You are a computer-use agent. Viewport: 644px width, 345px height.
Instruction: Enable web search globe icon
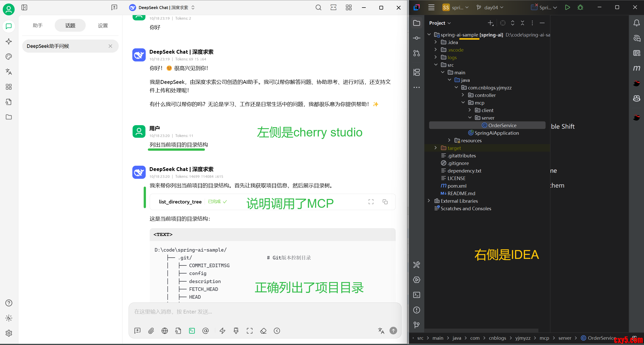[x=165, y=331]
